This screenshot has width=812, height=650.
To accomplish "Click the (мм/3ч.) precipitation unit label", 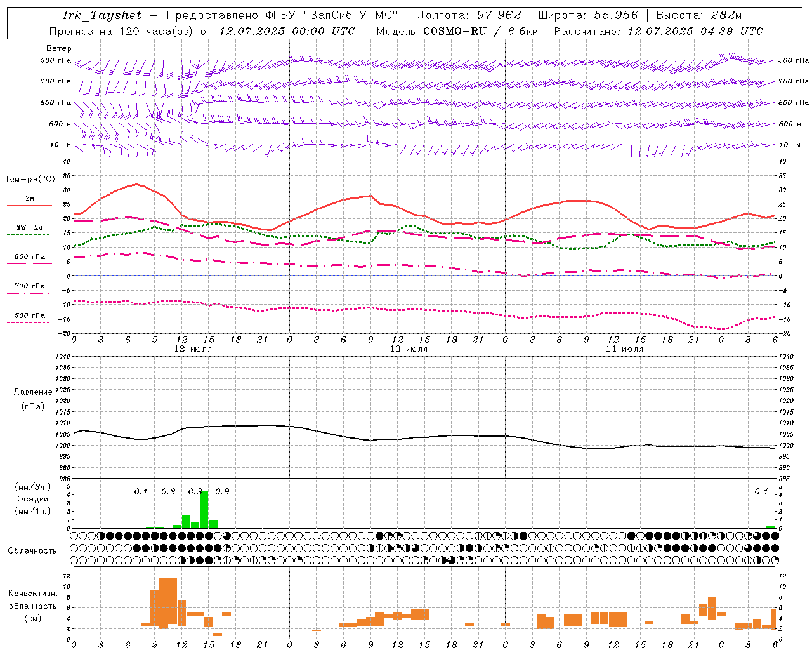I will (32, 487).
